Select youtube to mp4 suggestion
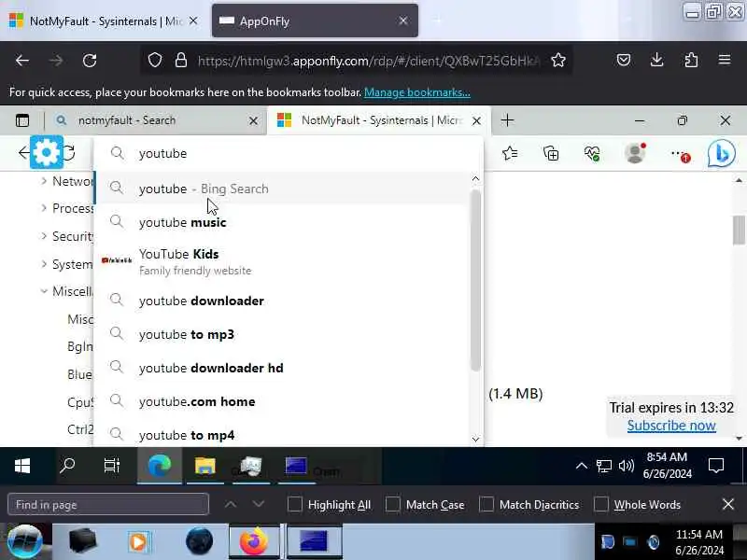 (281, 435)
